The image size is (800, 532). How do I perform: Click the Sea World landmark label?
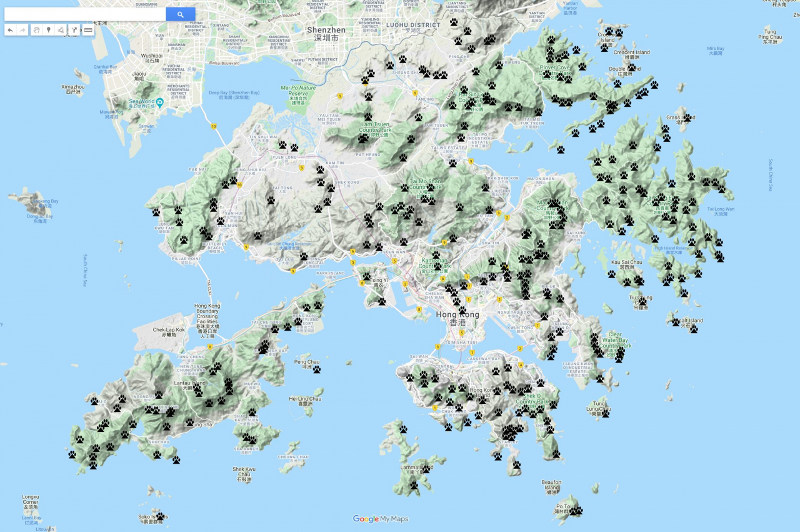pyautogui.click(x=141, y=104)
